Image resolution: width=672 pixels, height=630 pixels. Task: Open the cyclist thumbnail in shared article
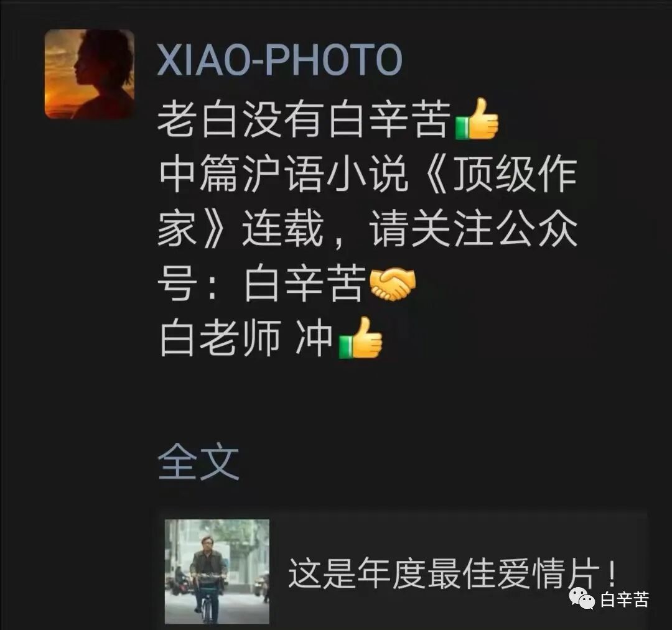tap(217, 572)
